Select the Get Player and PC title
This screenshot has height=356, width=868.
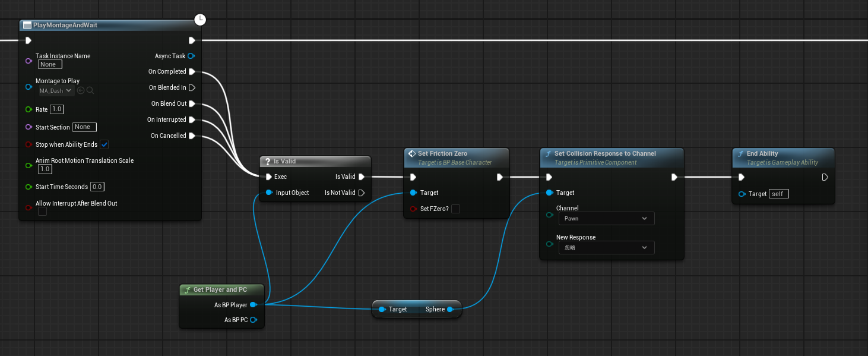[x=220, y=289]
